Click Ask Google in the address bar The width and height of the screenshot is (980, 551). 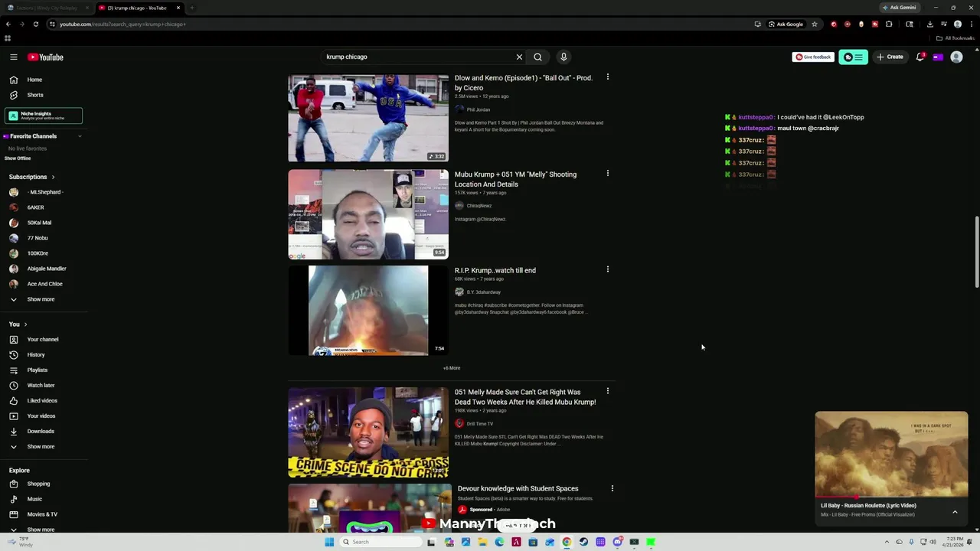pyautogui.click(x=786, y=24)
